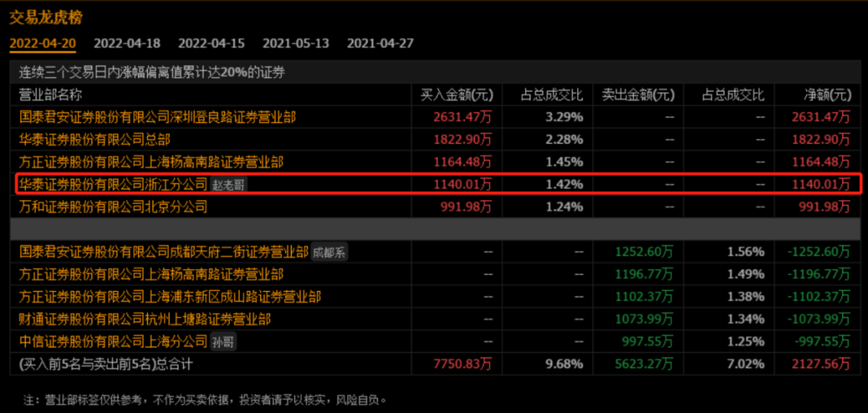
Task: Select the 5623.27万 total sell cell
Action: (645, 364)
